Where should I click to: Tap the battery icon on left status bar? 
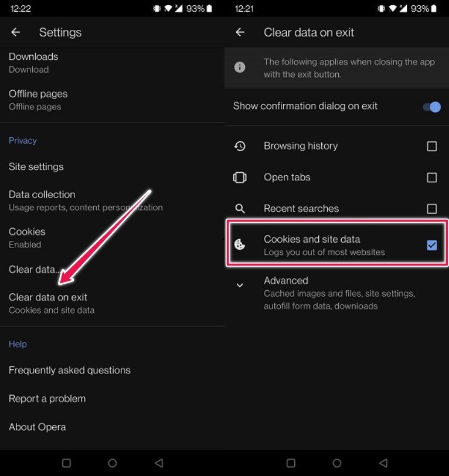[x=209, y=8]
